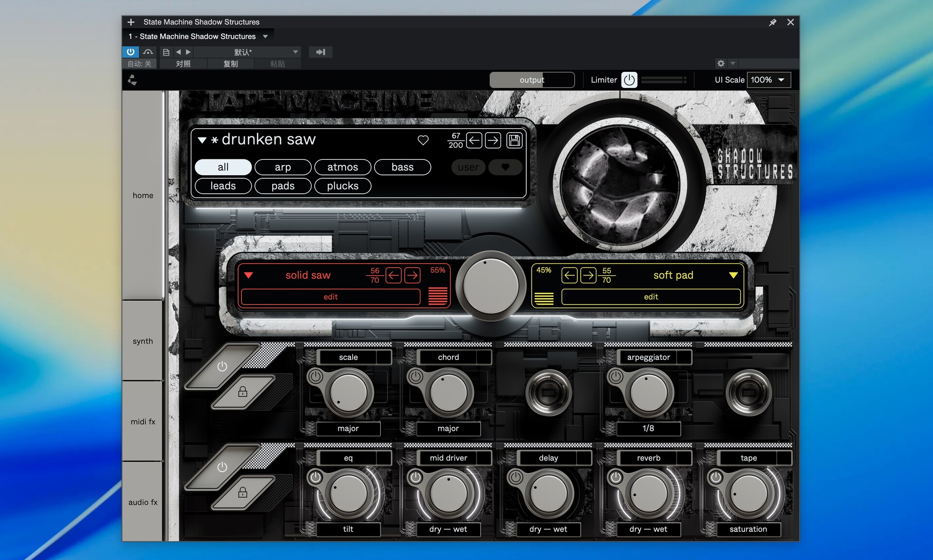Select the next soft pad layer preset
The width and height of the screenshot is (933, 560).
588,275
